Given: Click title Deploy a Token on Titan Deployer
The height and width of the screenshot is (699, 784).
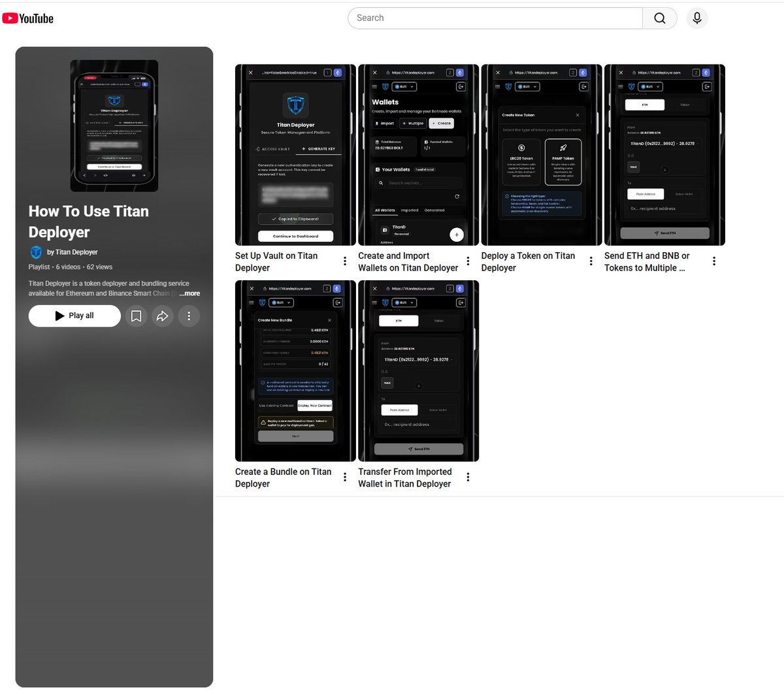Looking at the screenshot, I should 528,262.
